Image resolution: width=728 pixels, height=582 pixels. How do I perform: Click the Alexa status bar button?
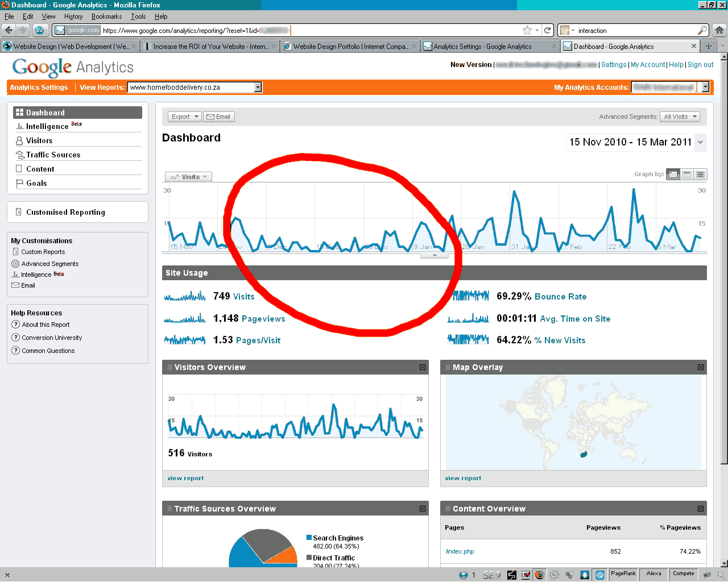pyautogui.click(x=654, y=574)
